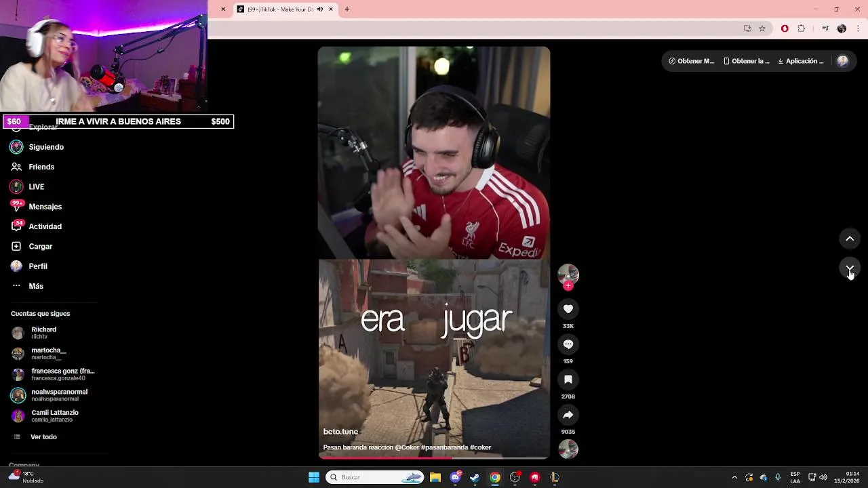
Task: Open File Explorer from the taskbar
Action: pos(435,477)
